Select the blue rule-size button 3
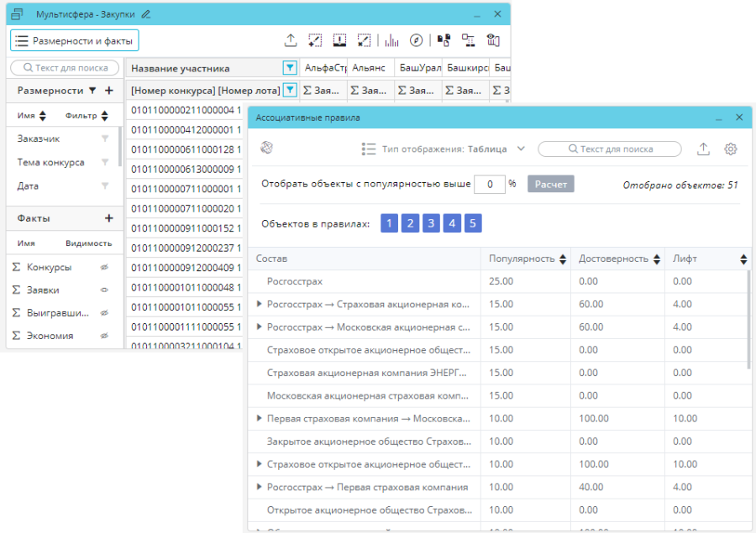This screenshot has height=533, width=756. pos(431,223)
